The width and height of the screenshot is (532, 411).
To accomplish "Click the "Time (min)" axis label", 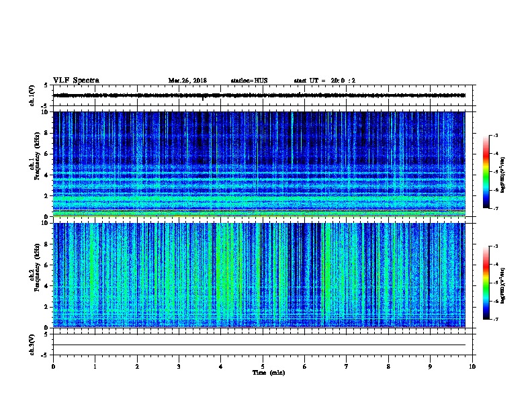I will (269, 373).
